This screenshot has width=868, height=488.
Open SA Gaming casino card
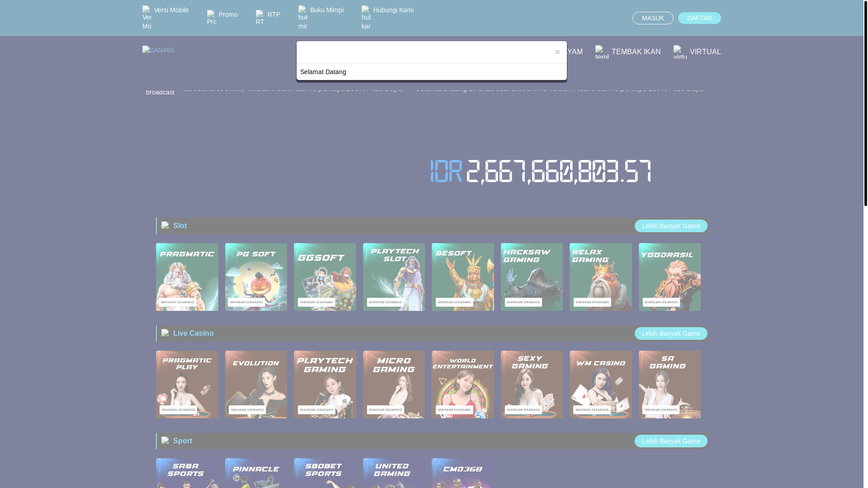(x=670, y=385)
